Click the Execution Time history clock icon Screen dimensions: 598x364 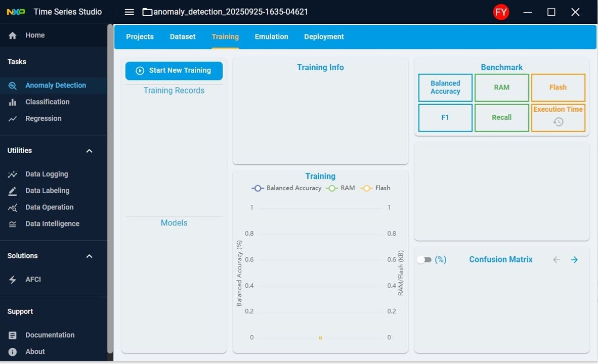pos(559,122)
